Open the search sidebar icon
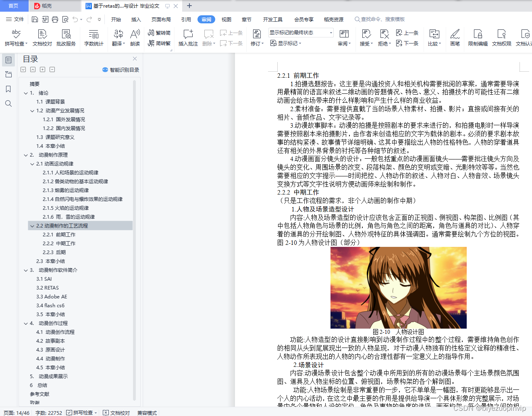 click(x=8, y=103)
